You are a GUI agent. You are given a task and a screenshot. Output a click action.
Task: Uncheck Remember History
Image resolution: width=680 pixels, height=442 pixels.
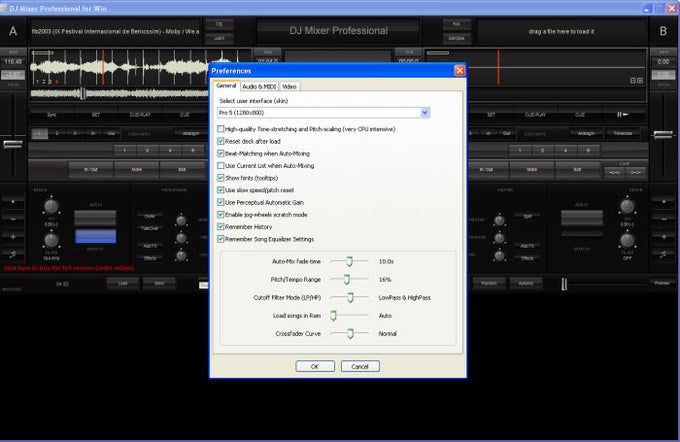(221, 226)
